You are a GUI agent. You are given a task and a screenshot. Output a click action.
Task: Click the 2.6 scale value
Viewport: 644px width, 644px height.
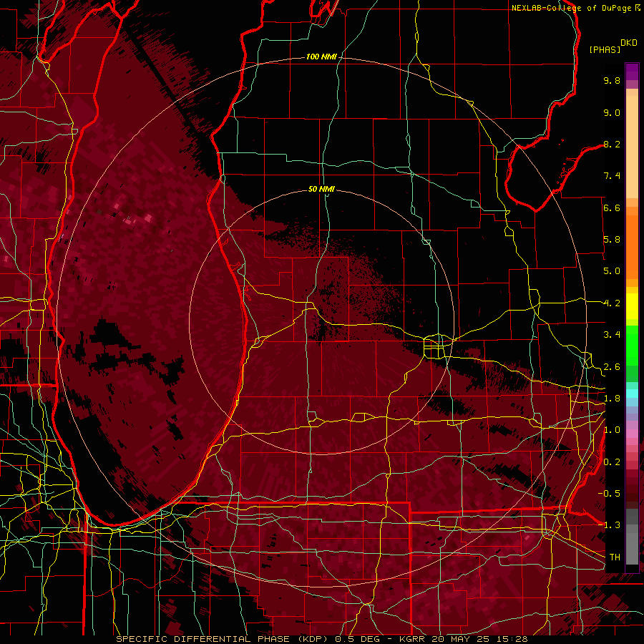612,367
